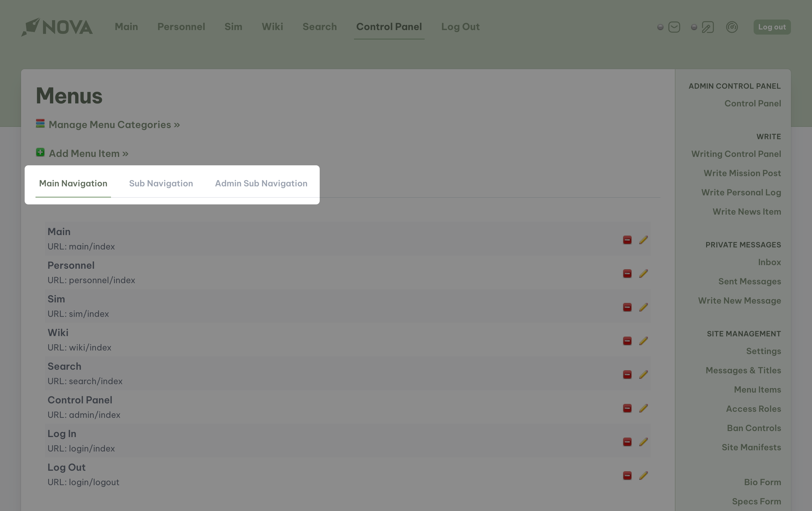812x511 pixels.
Task: Open the Settings page from the sidebar
Action: click(x=764, y=351)
